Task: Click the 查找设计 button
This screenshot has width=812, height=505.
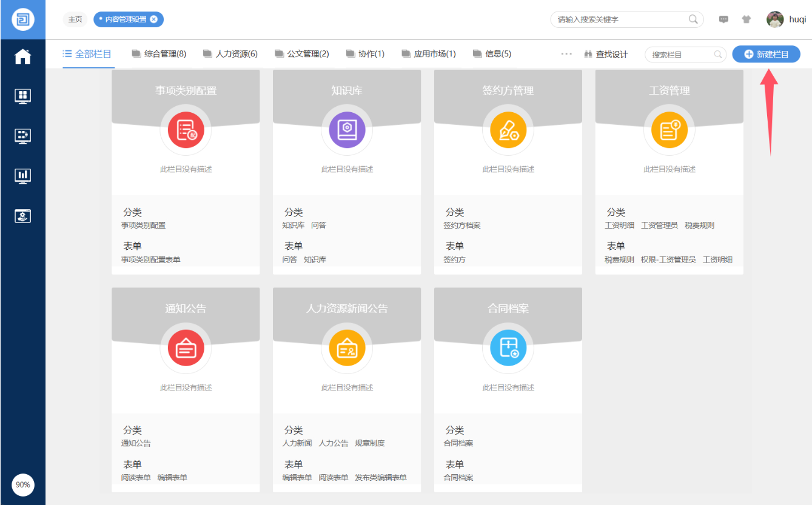Action: (605, 54)
